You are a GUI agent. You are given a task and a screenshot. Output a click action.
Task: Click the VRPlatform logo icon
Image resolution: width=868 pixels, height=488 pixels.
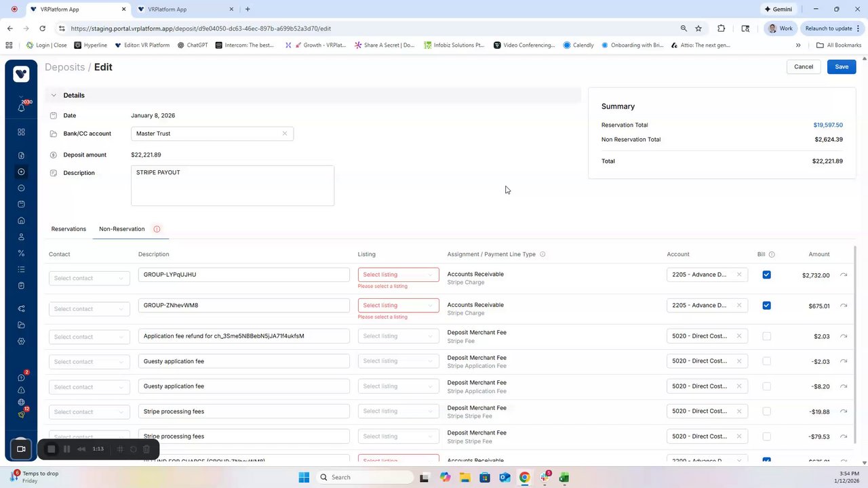coord(21,74)
